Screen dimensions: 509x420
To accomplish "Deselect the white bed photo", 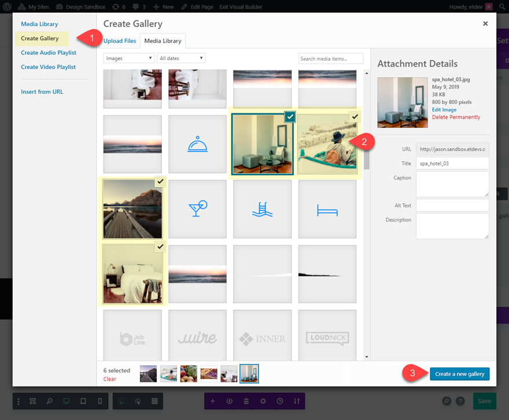I will 160,247.
